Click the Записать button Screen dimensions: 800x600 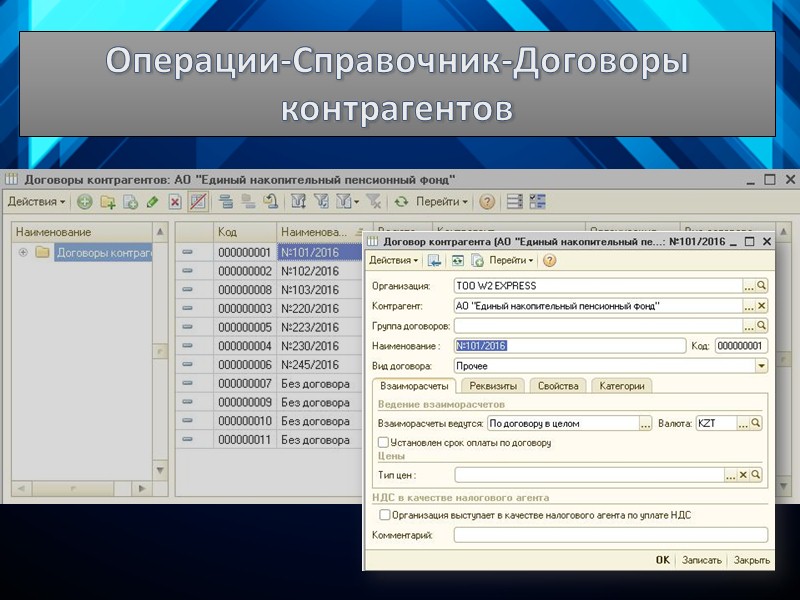coord(702,560)
